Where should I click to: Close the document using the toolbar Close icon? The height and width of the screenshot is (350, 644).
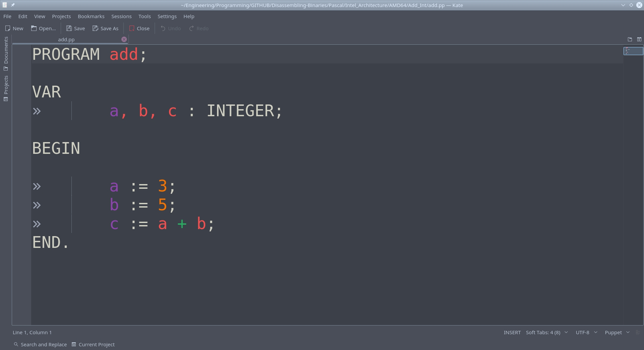(x=132, y=29)
